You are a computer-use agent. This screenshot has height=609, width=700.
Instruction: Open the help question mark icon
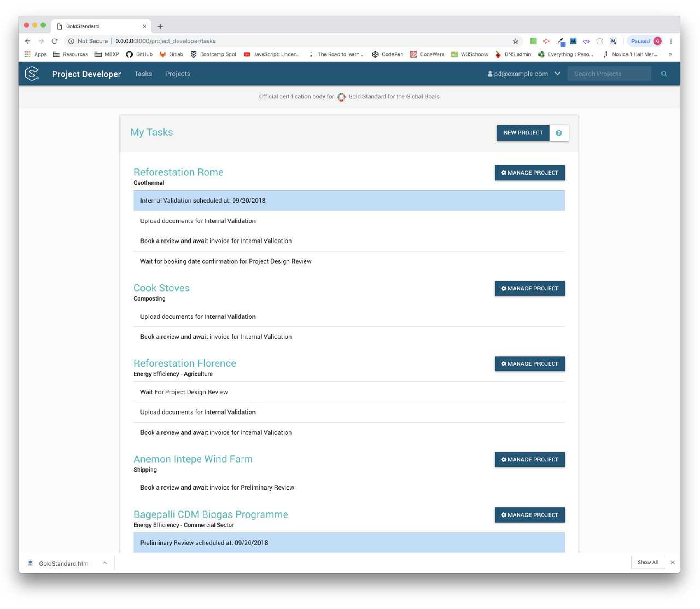(559, 133)
